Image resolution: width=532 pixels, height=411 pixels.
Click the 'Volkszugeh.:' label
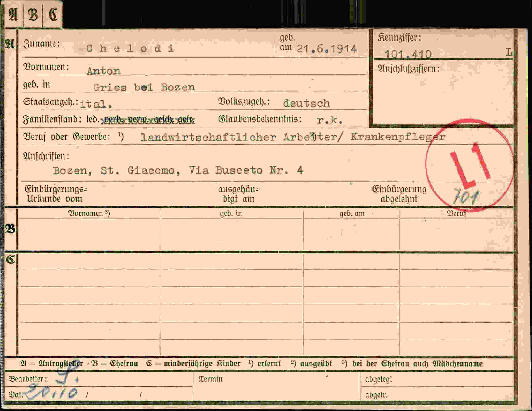244,102
